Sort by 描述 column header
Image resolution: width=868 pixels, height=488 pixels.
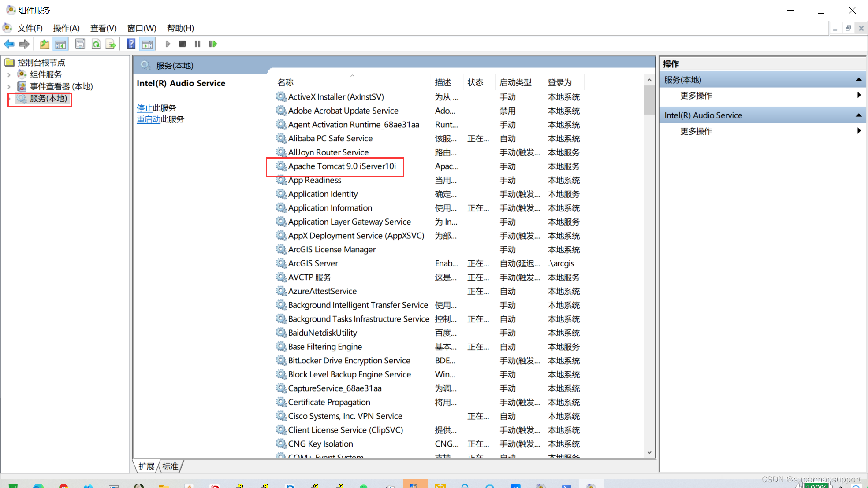pos(447,82)
